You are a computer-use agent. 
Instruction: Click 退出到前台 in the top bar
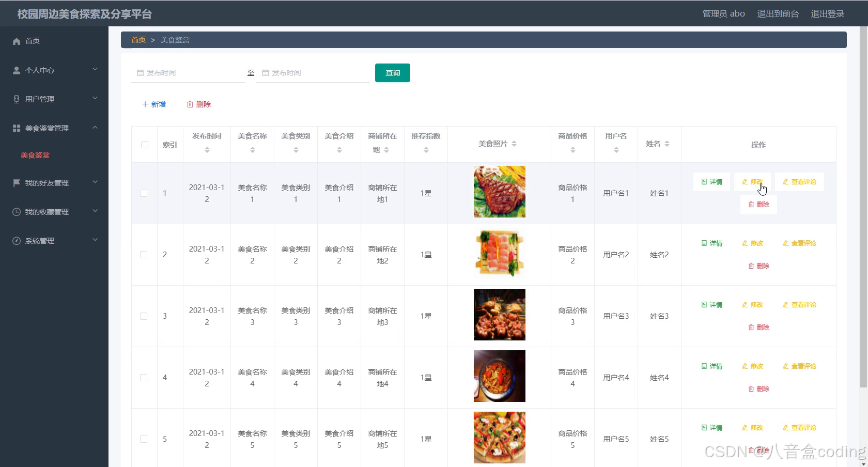click(778, 14)
